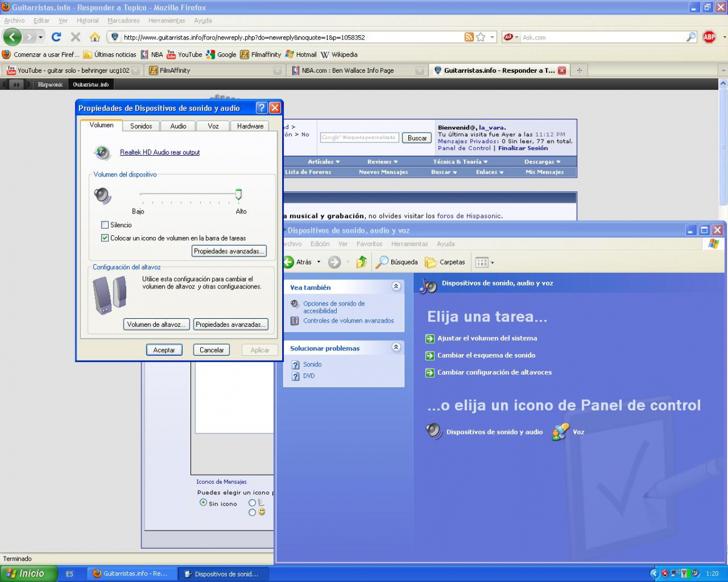The height and width of the screenshot is (582, 728).
Task: Open the Google bookmark in bookmarks toolbar
Action: point(221,55)
